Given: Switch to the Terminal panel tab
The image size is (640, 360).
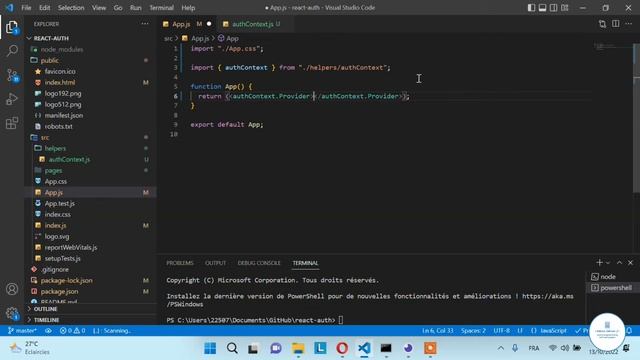Looking at the screenshot, I should [305, 263].
